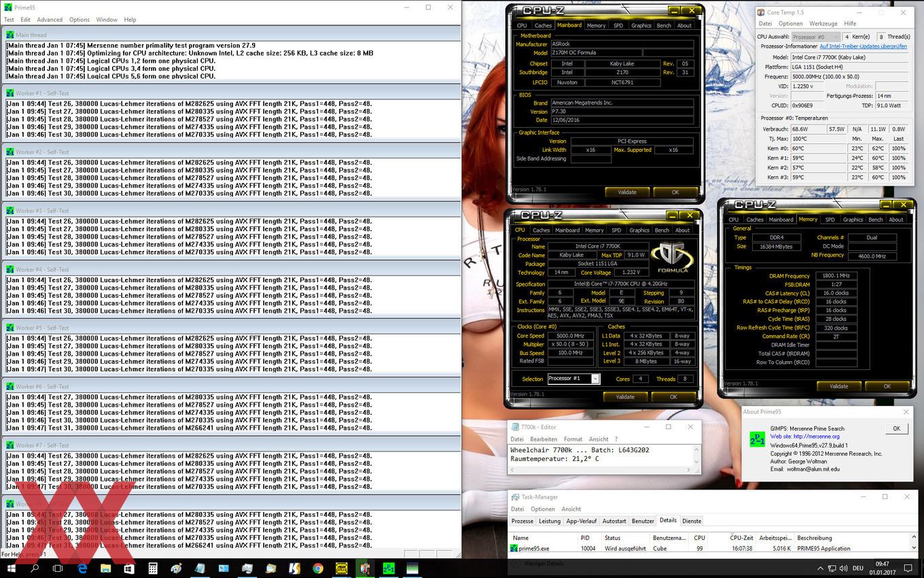Switch to the About tab in the CPU-Z Memory window
The image size is (924, 578).
(896, 220)
